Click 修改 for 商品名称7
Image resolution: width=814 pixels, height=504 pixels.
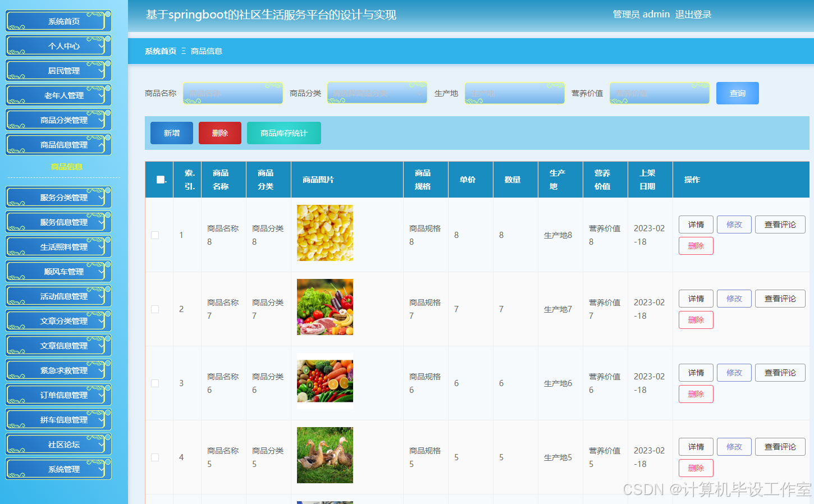pos(734,299)
